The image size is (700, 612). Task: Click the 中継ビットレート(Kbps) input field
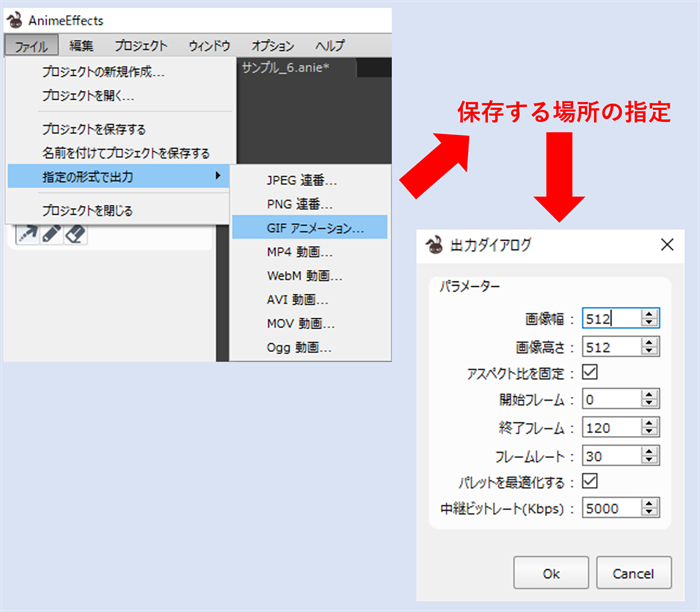[612, 508]
